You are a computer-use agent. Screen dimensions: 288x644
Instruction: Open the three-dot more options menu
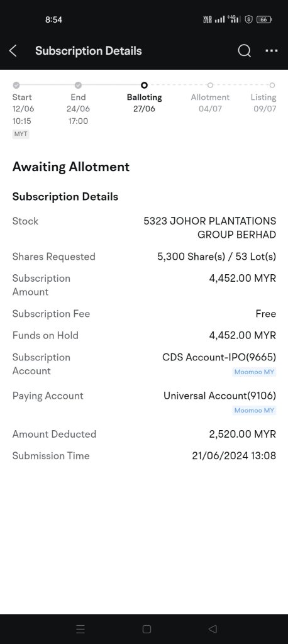[272, 51]
